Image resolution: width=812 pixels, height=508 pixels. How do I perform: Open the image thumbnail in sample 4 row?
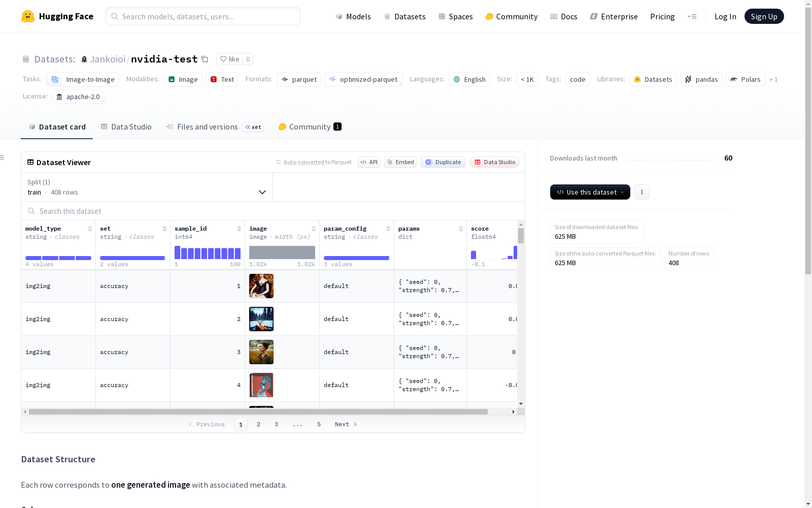click(x=261, y=385)
